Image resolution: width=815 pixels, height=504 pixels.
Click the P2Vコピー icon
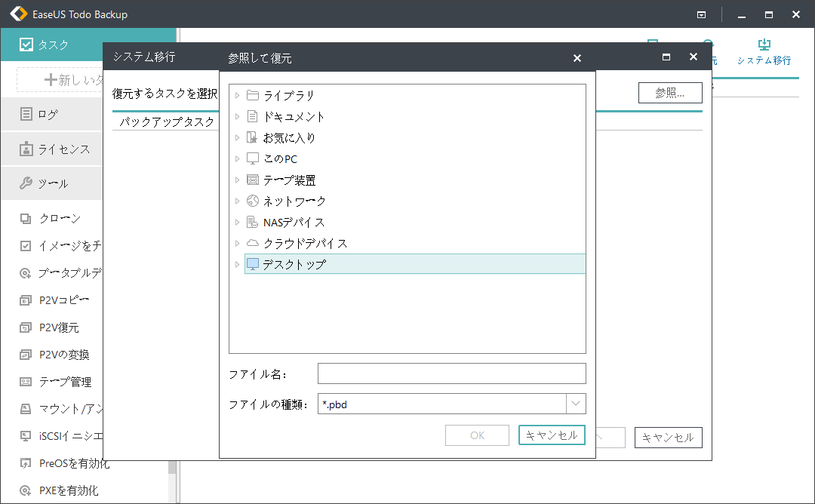point(26,300)
